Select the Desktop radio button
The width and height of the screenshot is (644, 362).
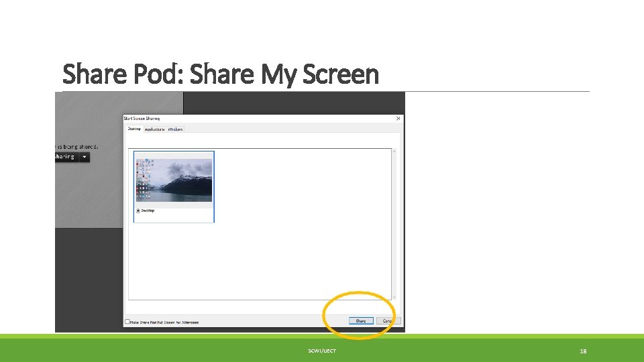coord(138,210)
